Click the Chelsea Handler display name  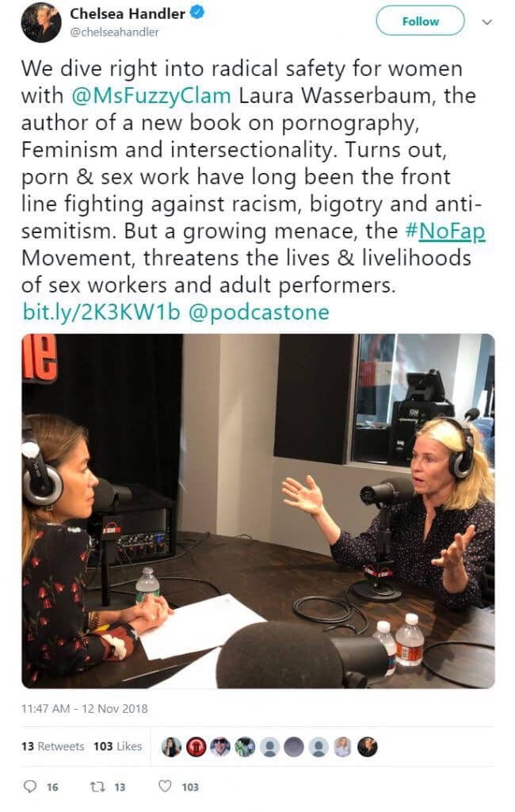click(128, 13)
